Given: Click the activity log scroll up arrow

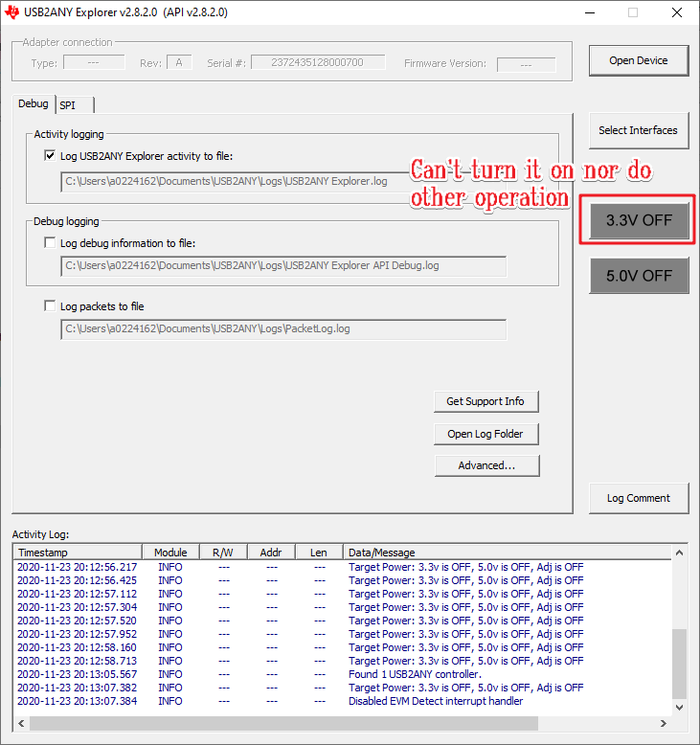Looking at the screenshot, I should click(680, 553).
